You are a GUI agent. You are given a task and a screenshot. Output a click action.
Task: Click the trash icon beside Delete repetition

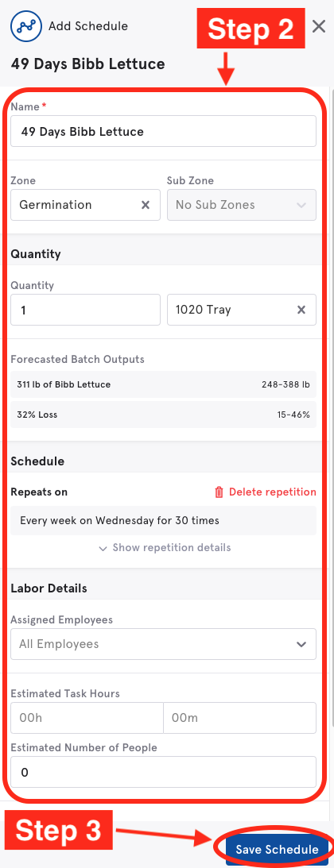coord(219,492)
